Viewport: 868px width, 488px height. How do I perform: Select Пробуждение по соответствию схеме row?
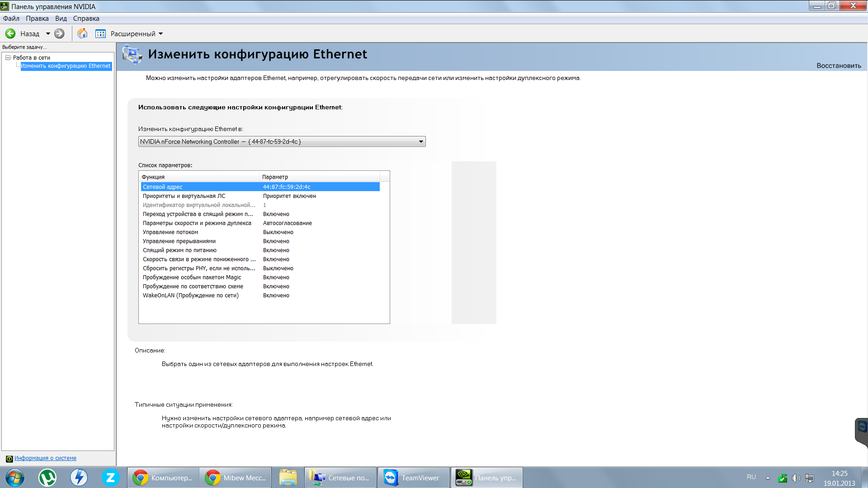pos(260,286)
